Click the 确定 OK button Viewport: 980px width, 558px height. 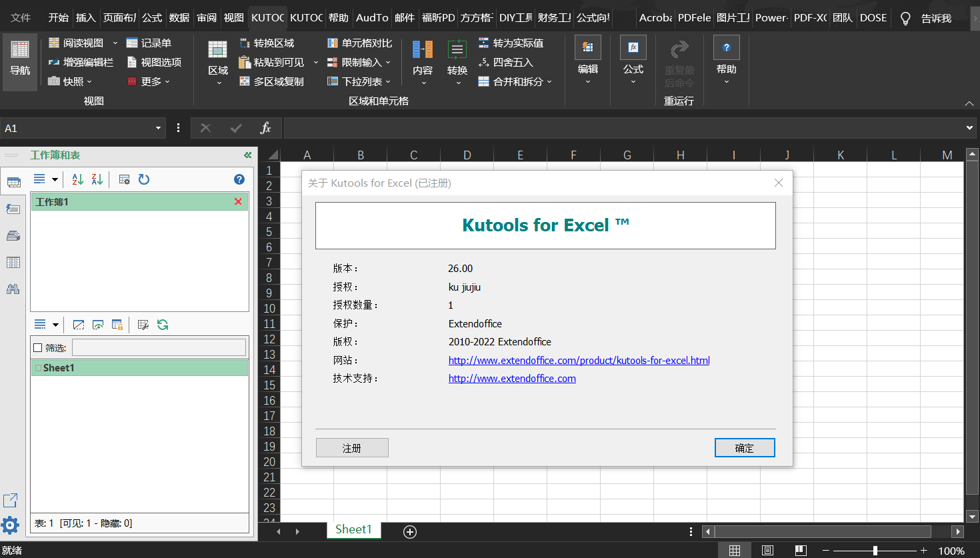(745, 448)
